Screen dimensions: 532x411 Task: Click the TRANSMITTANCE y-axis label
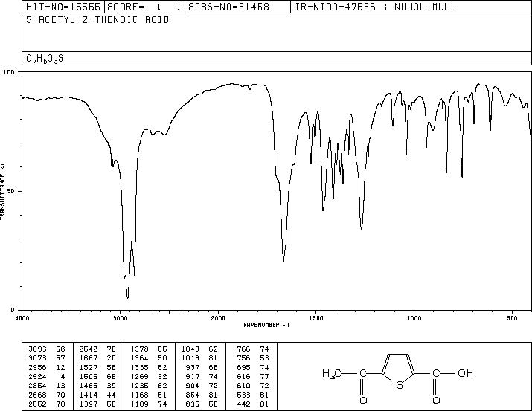(x=2, y=192)
